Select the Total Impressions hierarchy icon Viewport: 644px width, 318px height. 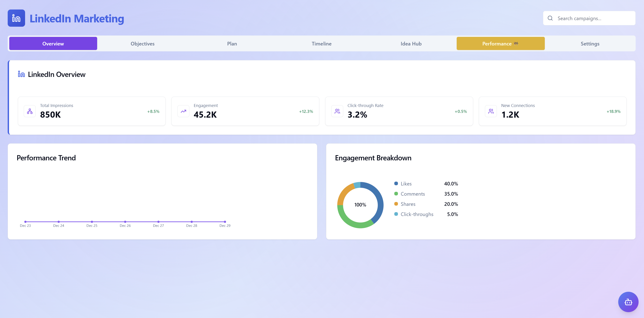coord(30,111)
